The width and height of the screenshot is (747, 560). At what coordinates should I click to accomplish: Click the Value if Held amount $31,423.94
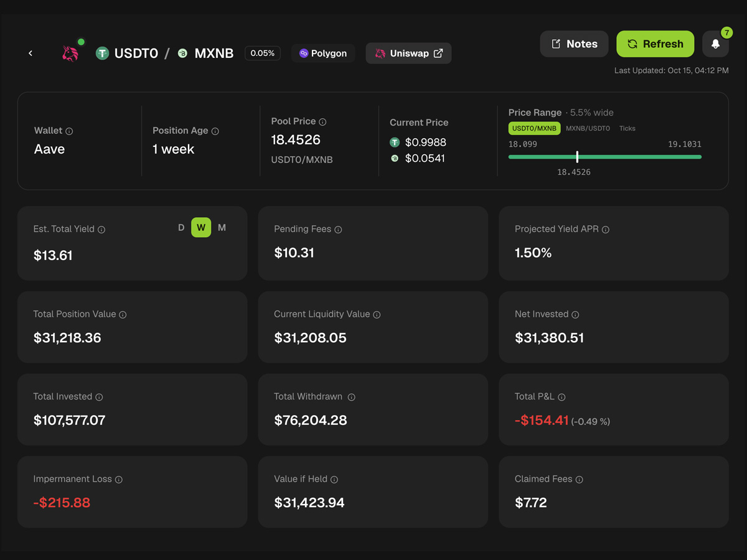[309, 503]
